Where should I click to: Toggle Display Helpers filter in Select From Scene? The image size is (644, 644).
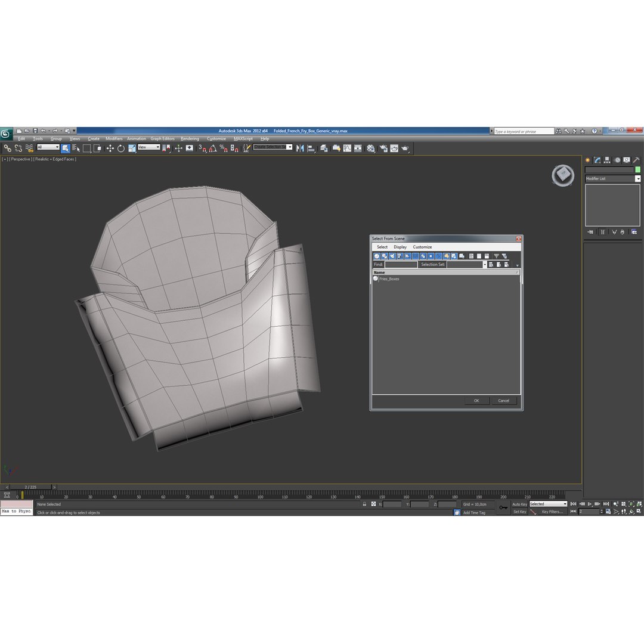pyautogui.click(x=407, y=256)
